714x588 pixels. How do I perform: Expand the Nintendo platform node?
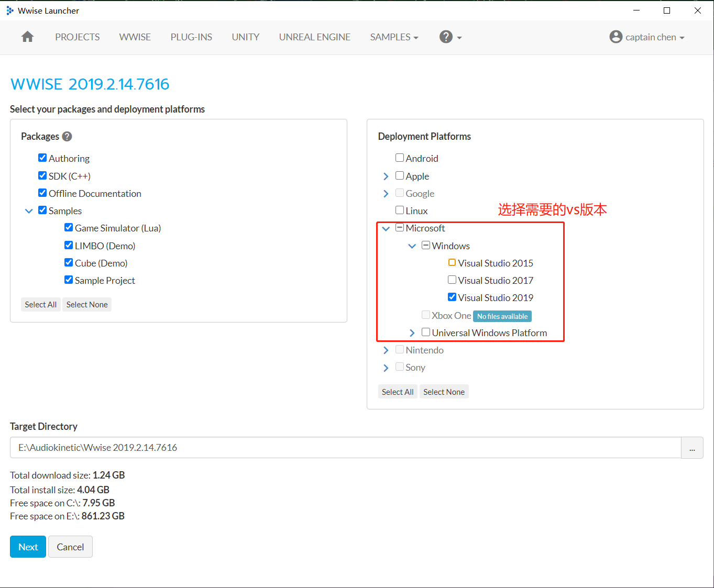(x=386, y=350)
